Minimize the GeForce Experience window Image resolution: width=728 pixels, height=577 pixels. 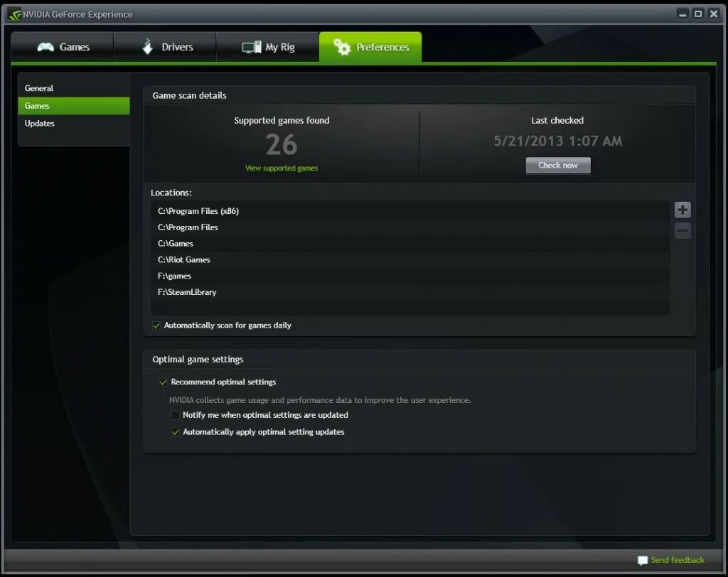(682, 14)
